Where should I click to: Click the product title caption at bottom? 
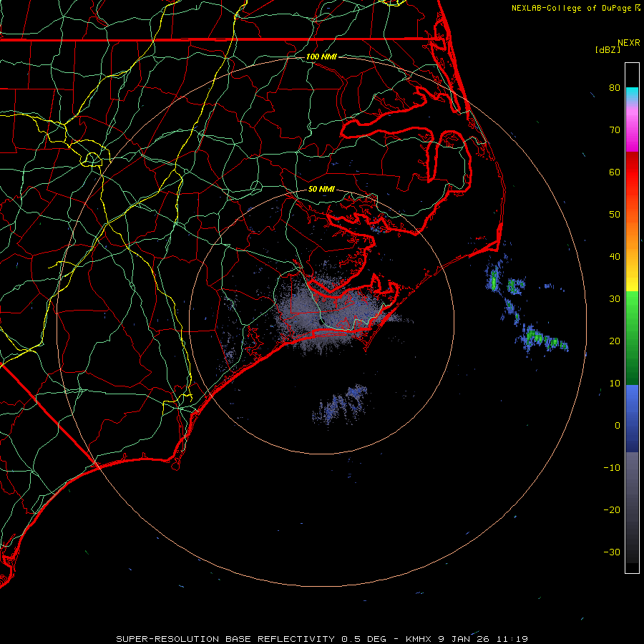coord(322,639)
